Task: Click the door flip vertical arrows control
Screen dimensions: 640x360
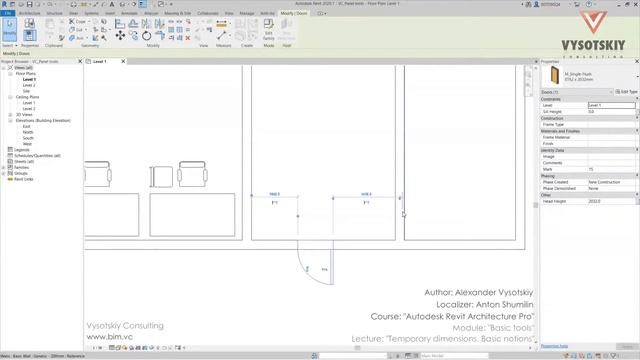Action: coord(307,269)
